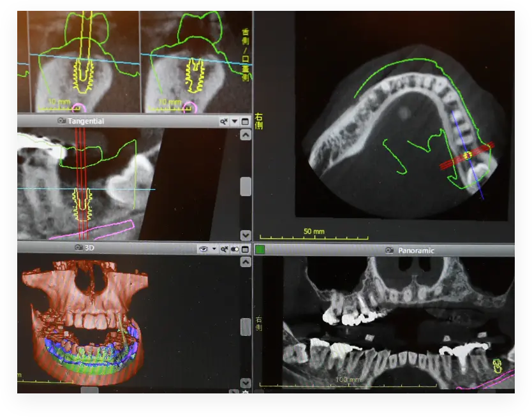Maximize the Tangential view panel

[x=245, y=121]
